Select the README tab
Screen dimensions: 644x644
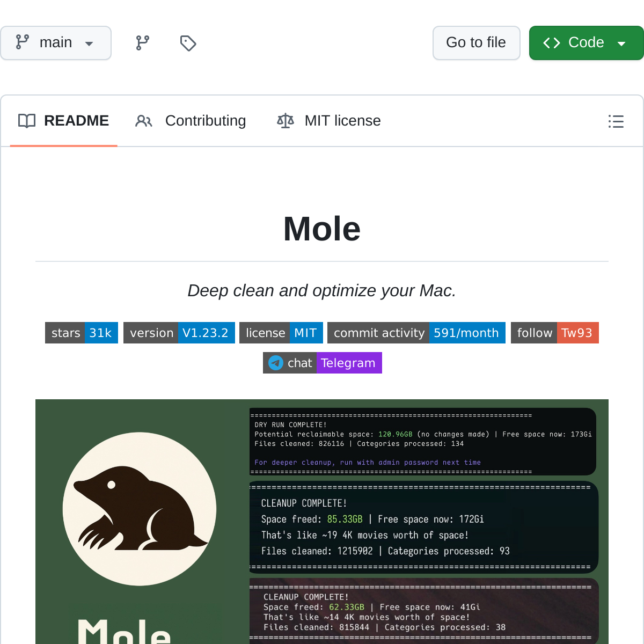coord(64,121)
